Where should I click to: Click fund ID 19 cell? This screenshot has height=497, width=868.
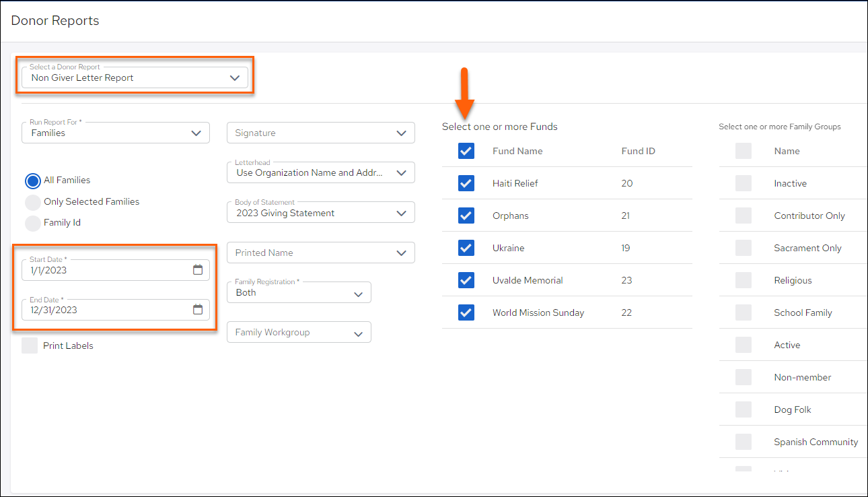pos(626,248)
